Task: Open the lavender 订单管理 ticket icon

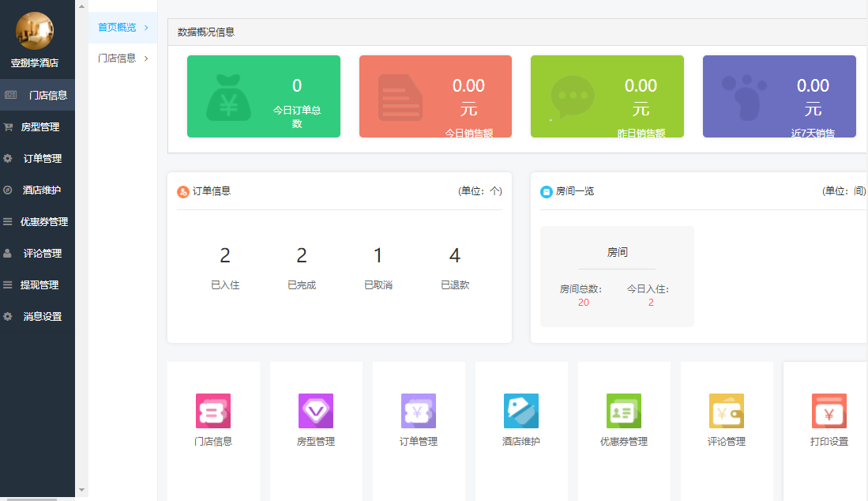Action: click(419, 411)
